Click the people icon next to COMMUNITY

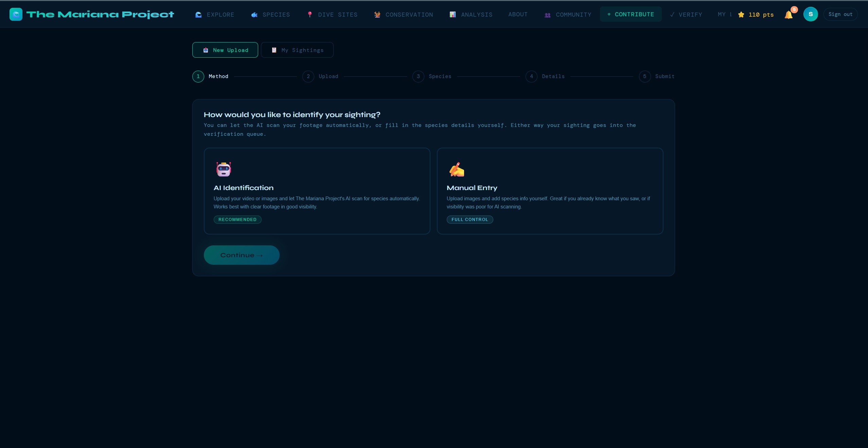(547, 15)
